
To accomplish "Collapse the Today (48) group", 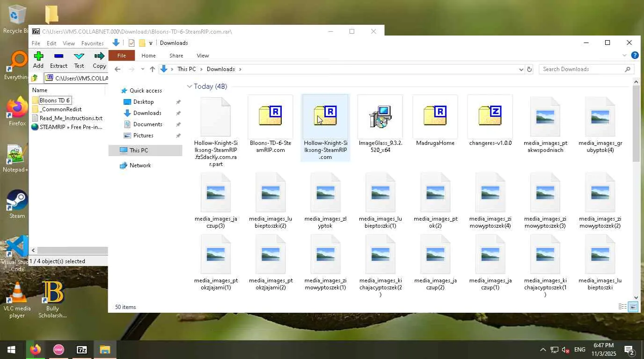I will click(x=190, y=86).
